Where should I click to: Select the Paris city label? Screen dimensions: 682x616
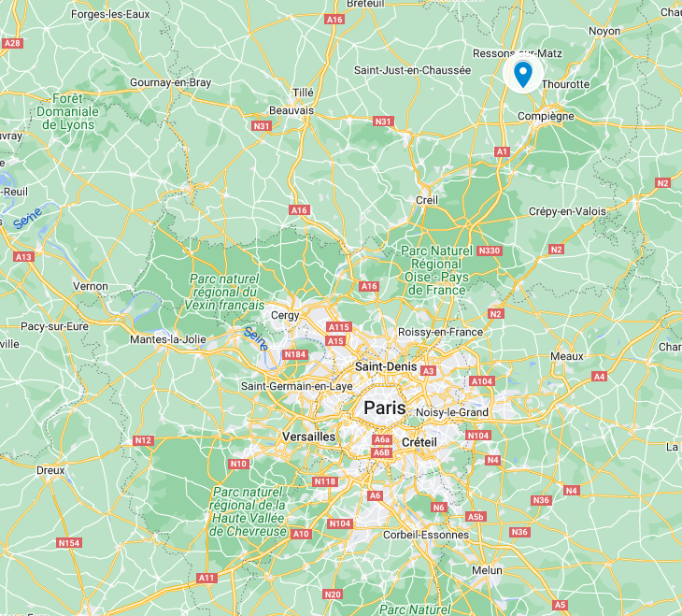tap(385, 408)
